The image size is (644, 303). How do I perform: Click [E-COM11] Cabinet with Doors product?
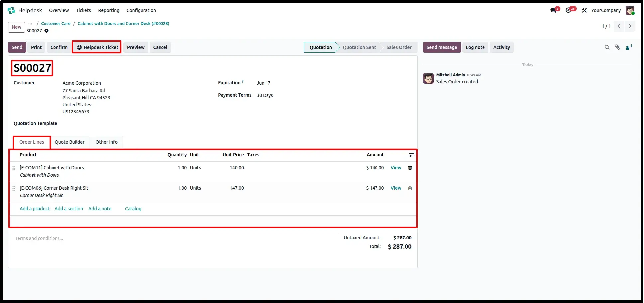[x=52, y=168]
